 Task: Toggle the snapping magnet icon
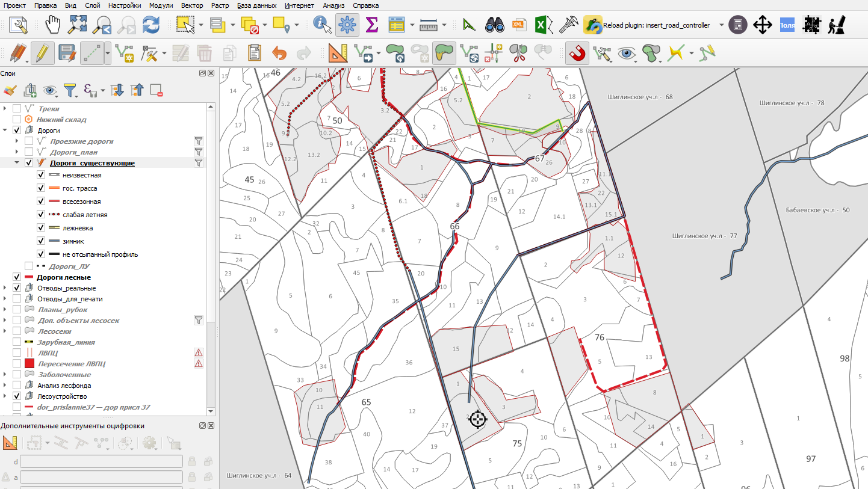tap(577, 54)
